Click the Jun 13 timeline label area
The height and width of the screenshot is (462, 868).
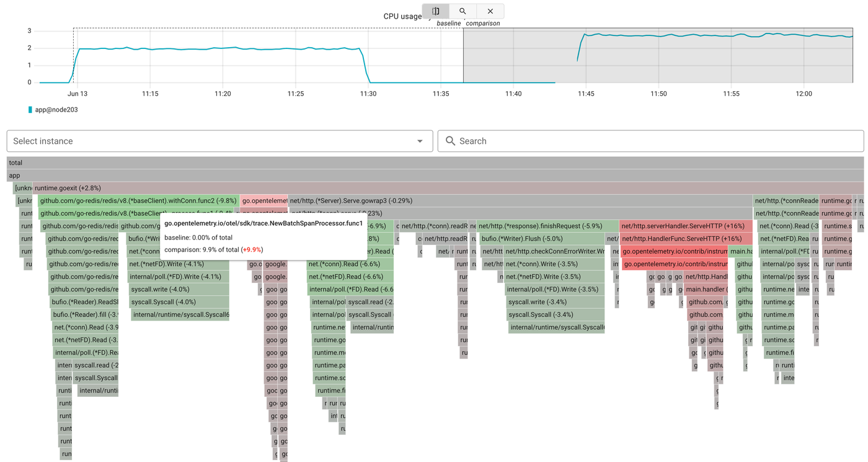click(x=77, y=94)
